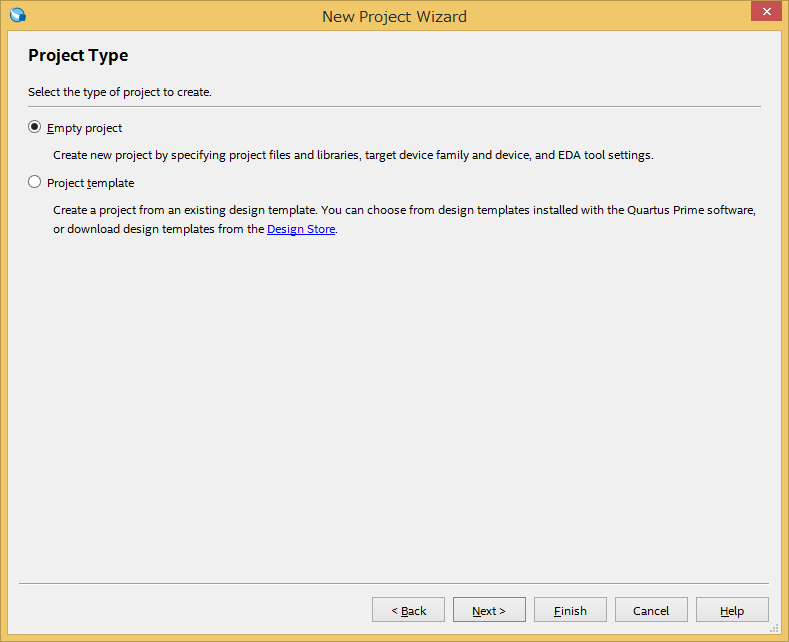Proceed with the Next button
Viewport: 789px width, 642px height.
(x=489, y=610)
